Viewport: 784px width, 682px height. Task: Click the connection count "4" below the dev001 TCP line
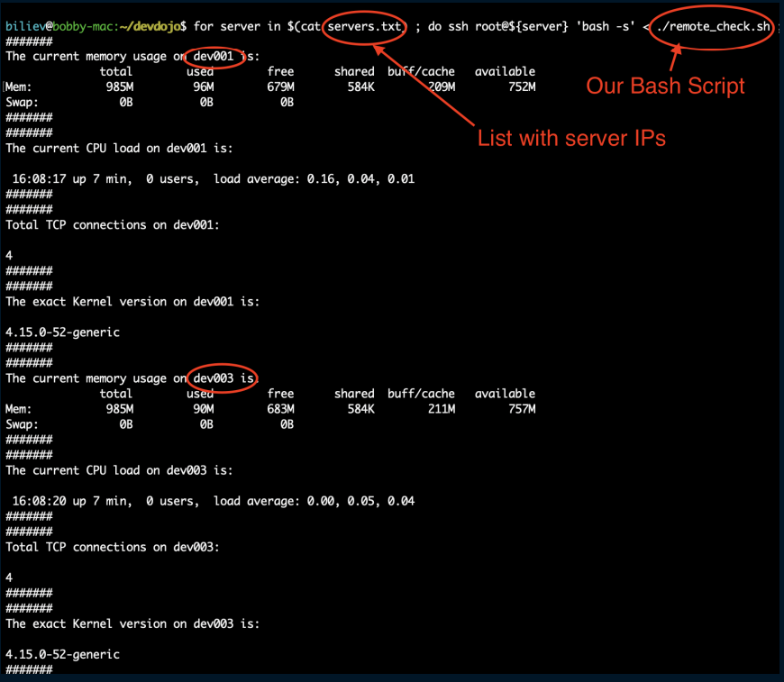click(x=9, y=256)
